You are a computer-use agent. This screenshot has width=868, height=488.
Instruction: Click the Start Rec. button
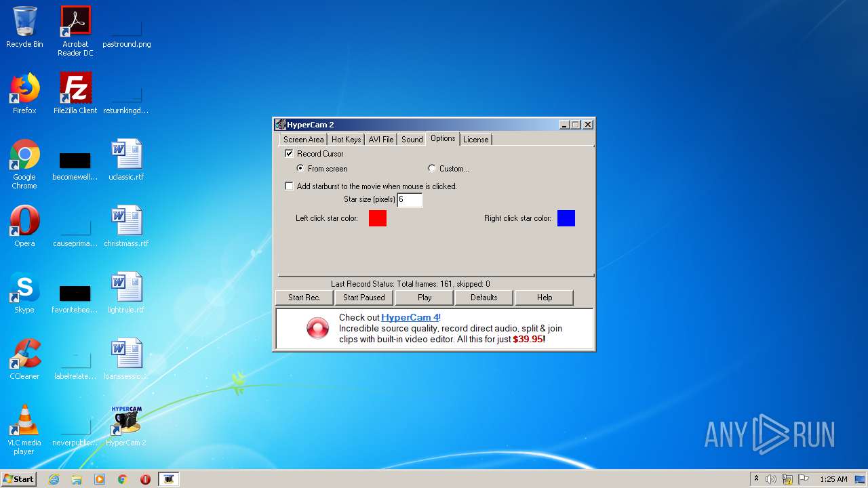coord(304,298)
